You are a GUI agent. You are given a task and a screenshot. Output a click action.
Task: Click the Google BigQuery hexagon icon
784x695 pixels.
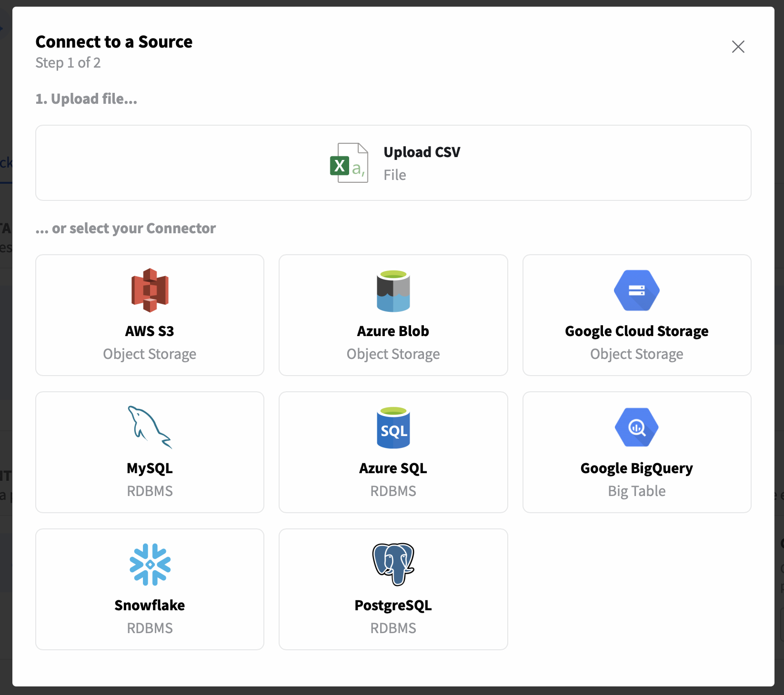point(637,427)
